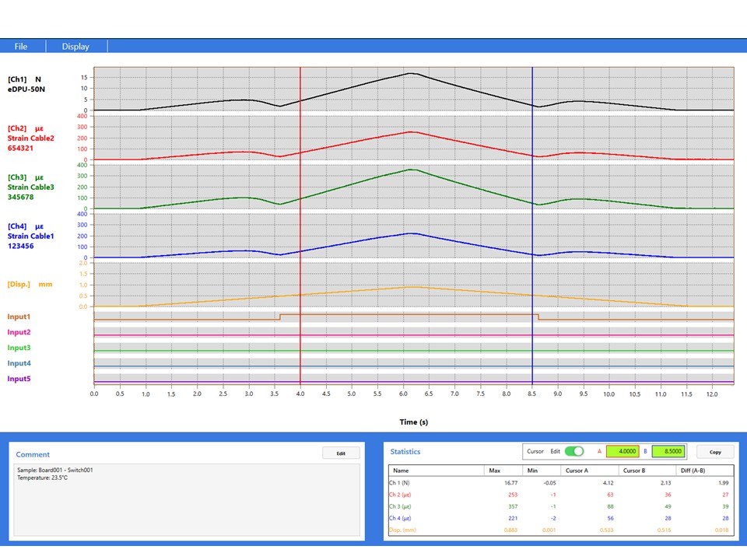Select the Disp. mm channel label

tap(31, 284)
